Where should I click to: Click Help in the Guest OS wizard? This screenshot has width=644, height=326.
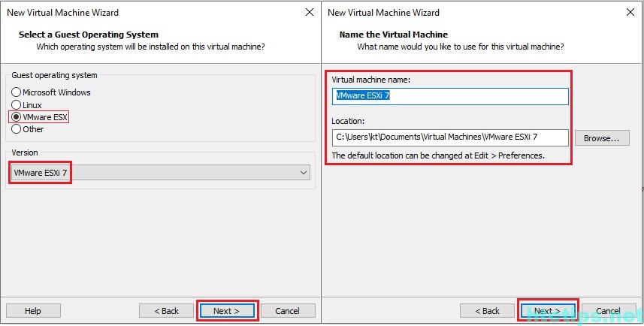coord(33,311)
